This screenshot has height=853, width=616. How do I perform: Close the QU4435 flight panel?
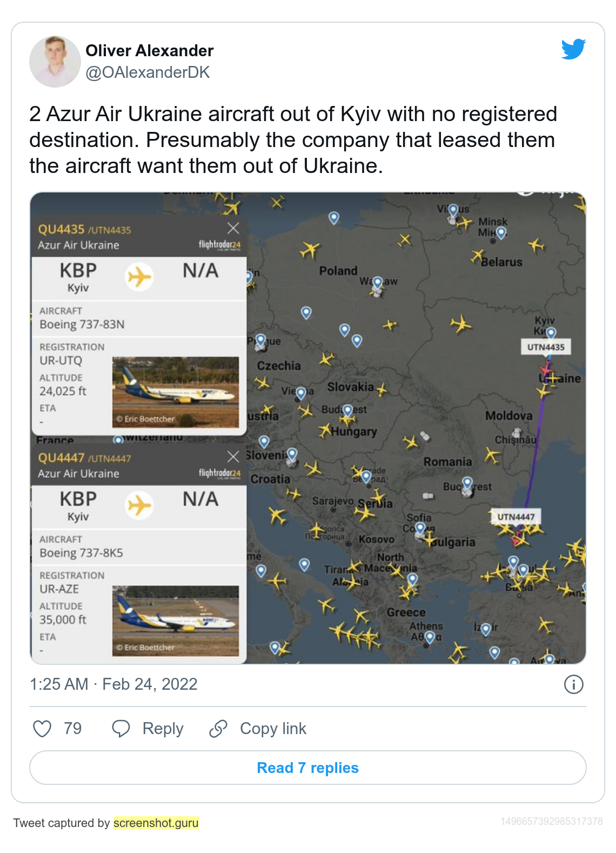(233, 228)
